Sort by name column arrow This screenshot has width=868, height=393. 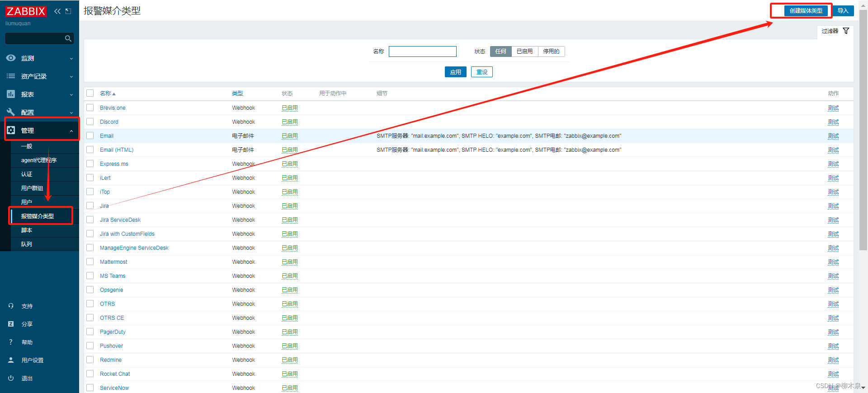tap(114, 94)
